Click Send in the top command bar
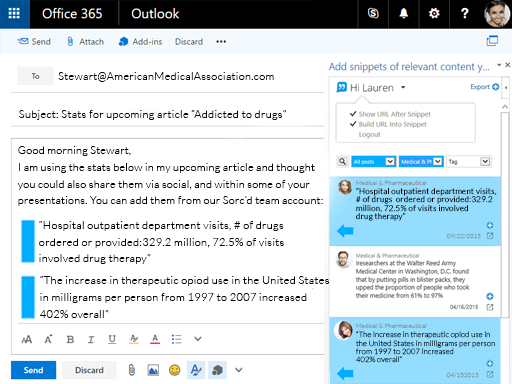Image resolution: width=512 pixels, height=384 pixels. pos(34,42)
